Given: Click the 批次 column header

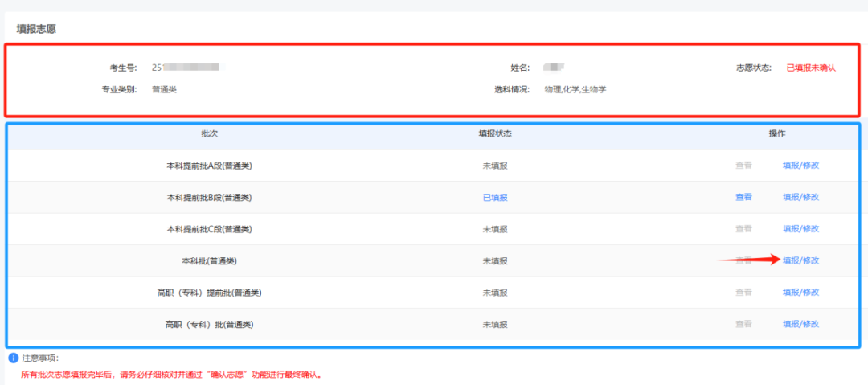Looking at the screenshot, I should (209, 133).
